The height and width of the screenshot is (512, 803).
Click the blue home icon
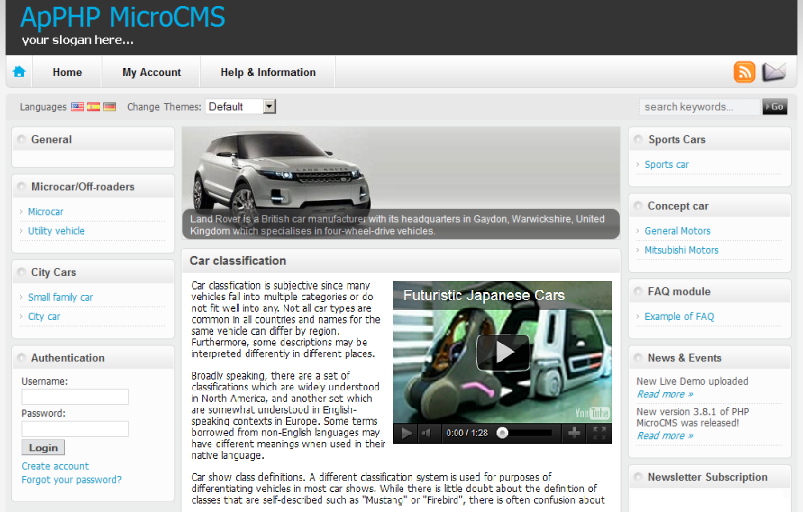[x=19, y=72]
